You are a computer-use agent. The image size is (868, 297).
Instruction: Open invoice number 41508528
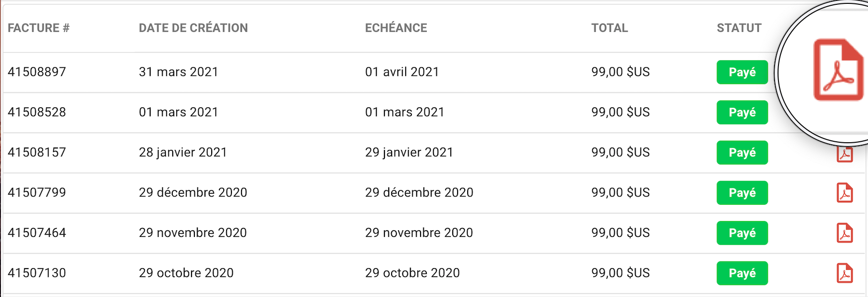37,112
